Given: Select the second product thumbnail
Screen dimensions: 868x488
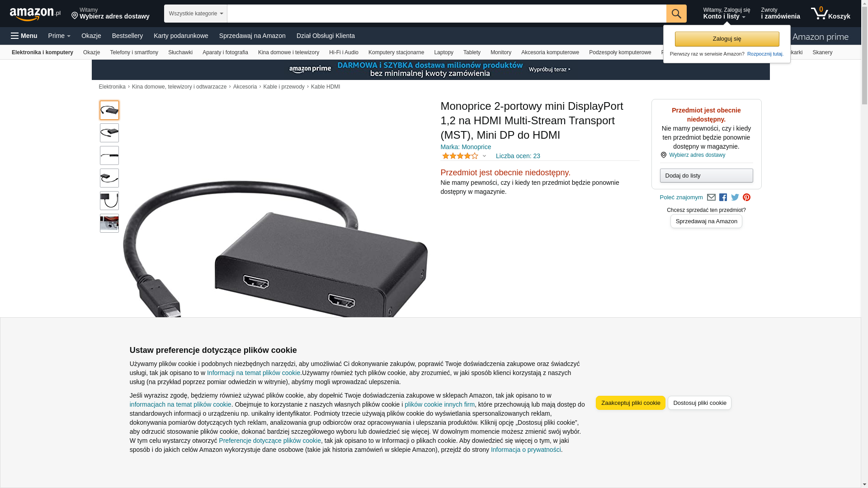Looking at the screenshot, I should [109, 133].
